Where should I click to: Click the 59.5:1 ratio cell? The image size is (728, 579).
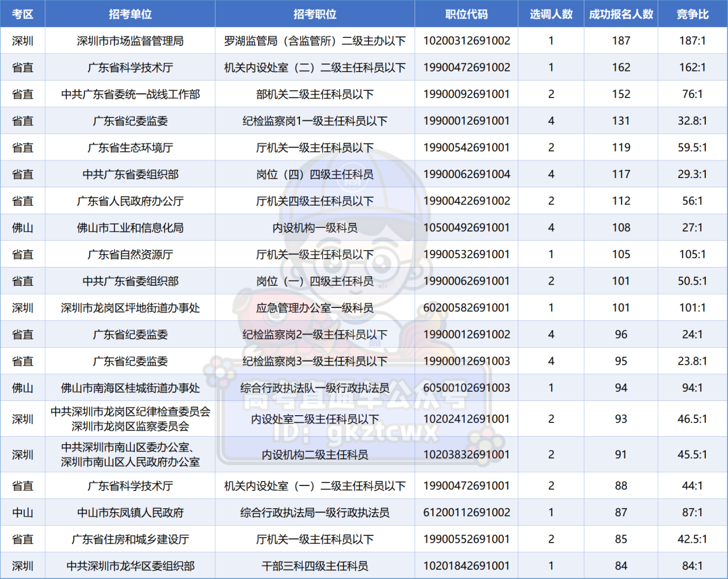[692, 148]
